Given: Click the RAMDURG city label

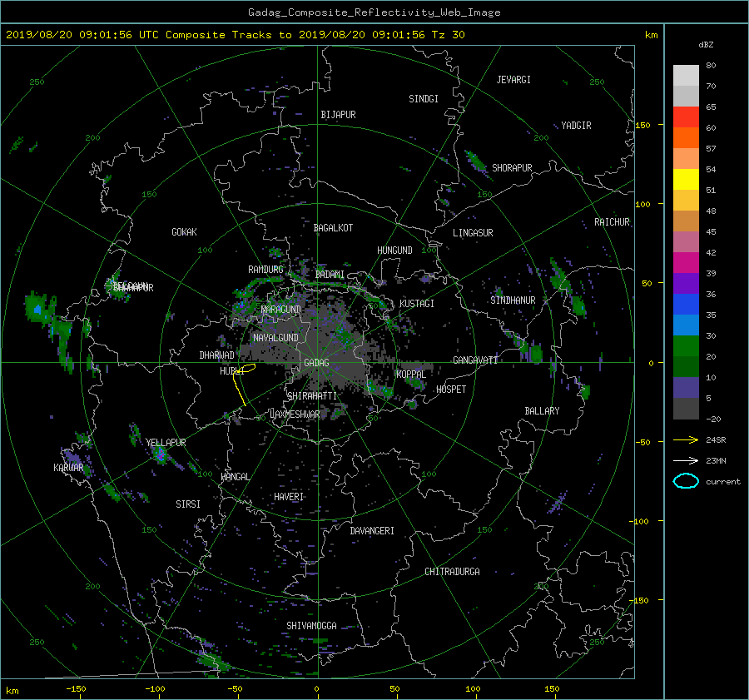Looking at the screenshot, I should pos(265,270).
